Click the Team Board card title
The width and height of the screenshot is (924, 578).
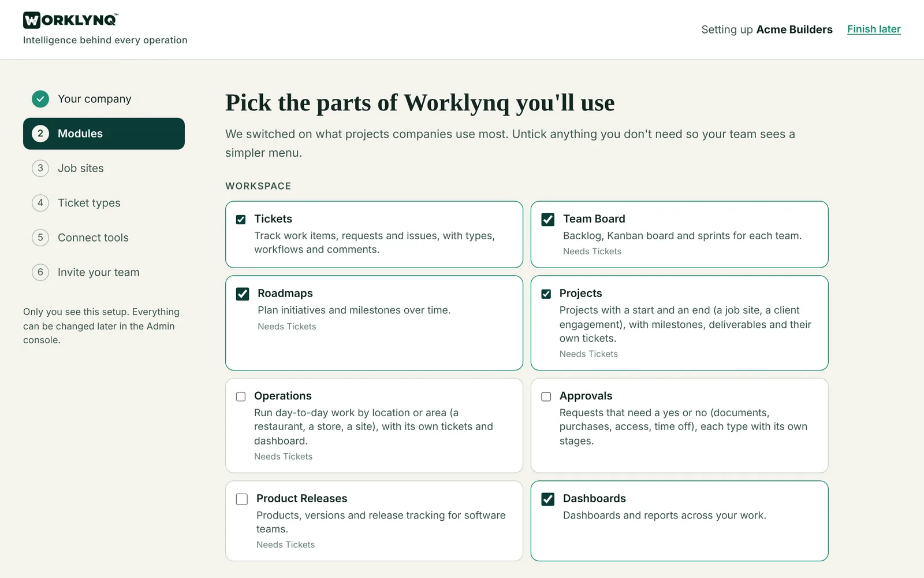tap(594, 219)
